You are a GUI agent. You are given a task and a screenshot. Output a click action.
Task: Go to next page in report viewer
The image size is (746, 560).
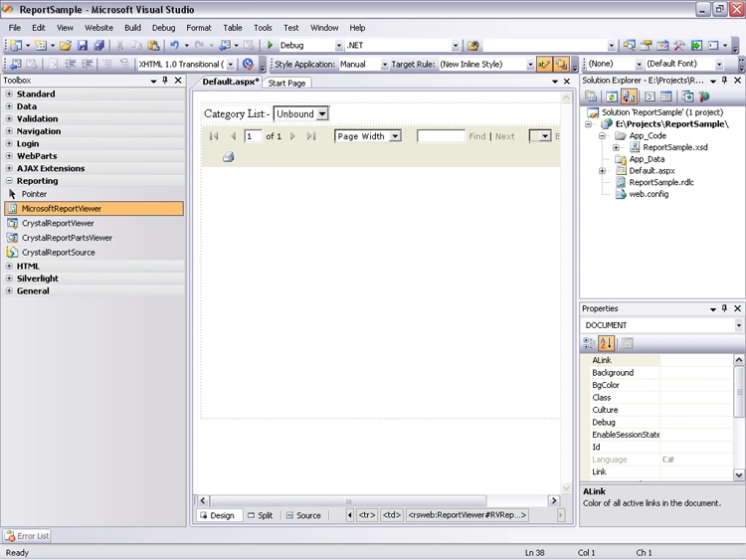(292, 136)
